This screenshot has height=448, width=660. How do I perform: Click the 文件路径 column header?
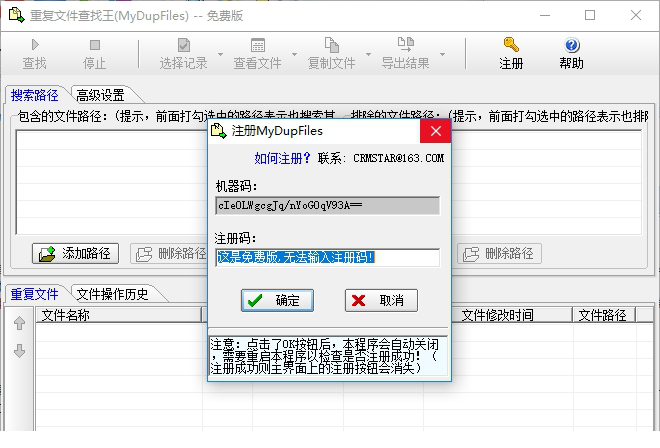pyautogui.click(x=603, y=315)
